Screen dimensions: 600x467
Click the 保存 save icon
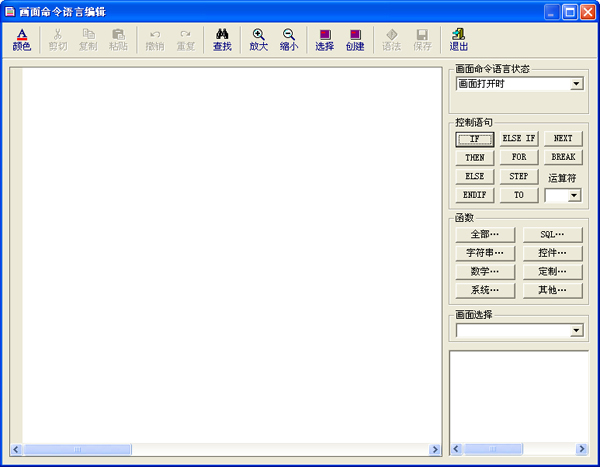422,40
